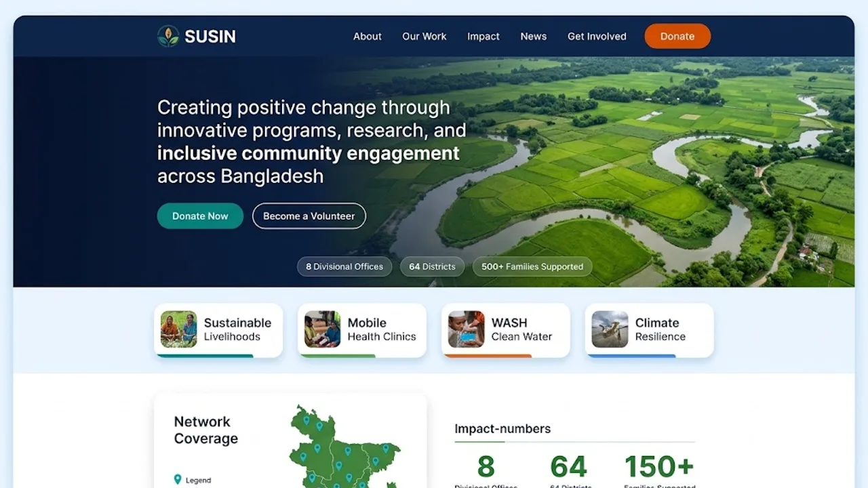868x488 pixels.
Task: Click the Sustainable Livelihoods card title
Action: tap(237, 329)
